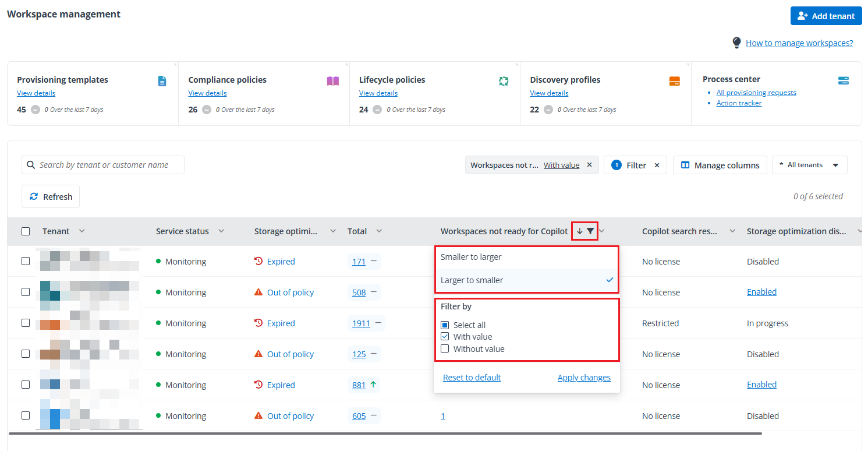Screen dimensions: 868x451
Task: Click the Discovery profiles card icon
Action: click(674, 81)
